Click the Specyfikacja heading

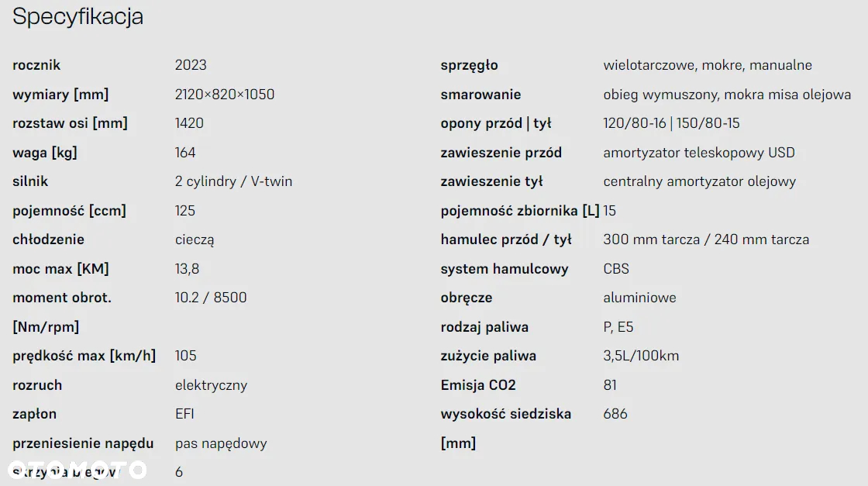77,16
